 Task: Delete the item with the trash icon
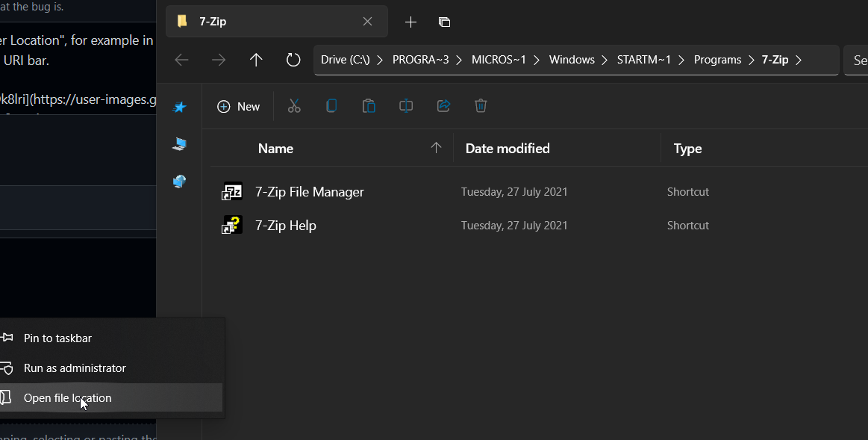[x=481, y=106]
